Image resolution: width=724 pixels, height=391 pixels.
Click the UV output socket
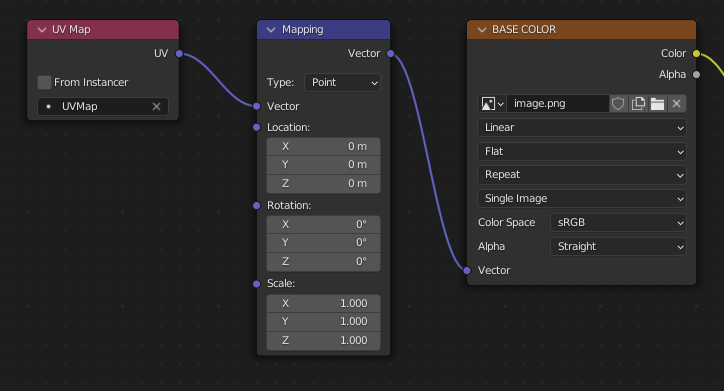179,54
